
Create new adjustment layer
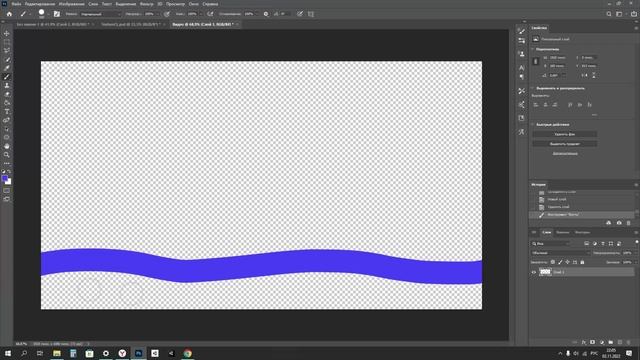[x=602, y=342]
